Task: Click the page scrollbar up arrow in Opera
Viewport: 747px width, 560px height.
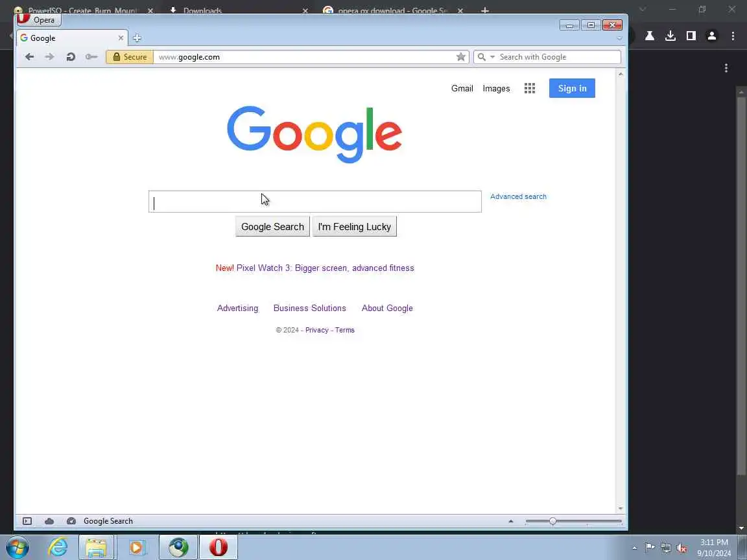Action: 621,75
